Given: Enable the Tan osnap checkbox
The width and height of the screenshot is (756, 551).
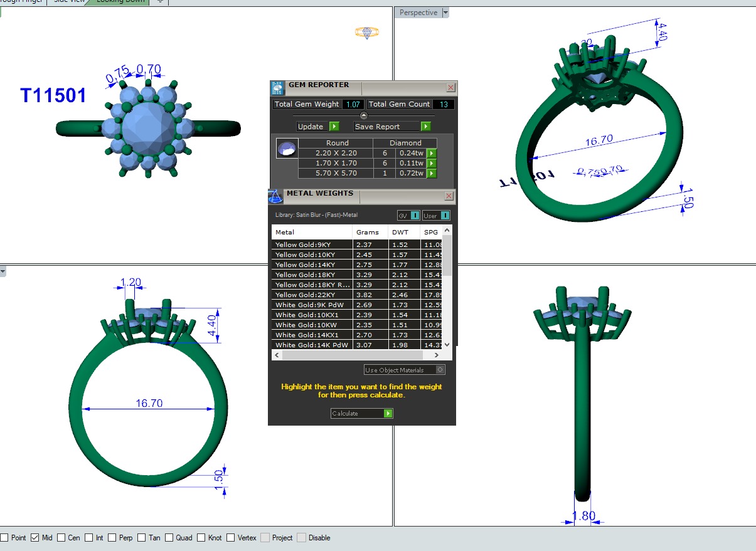Looking at the screenshot, I should [x=142, y=538].
